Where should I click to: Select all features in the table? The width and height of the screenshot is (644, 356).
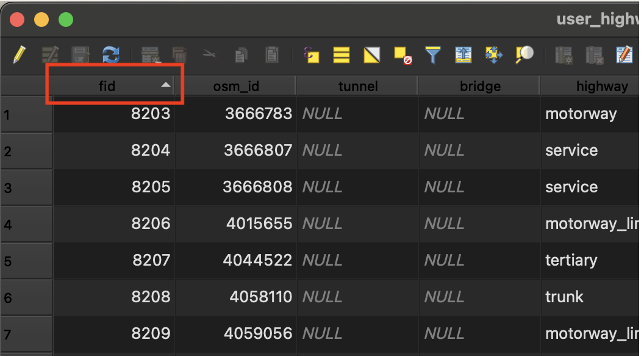pyautogui.click(x=342, y=56)
